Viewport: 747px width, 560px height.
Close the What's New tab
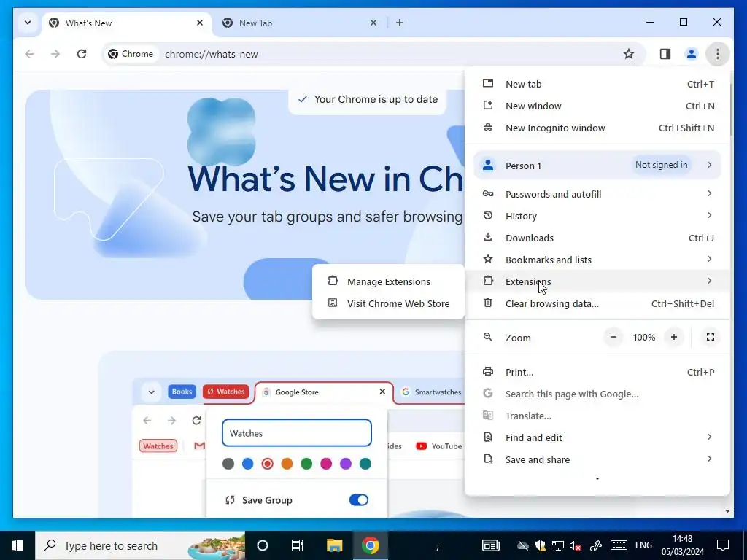(x=200, y=23)
